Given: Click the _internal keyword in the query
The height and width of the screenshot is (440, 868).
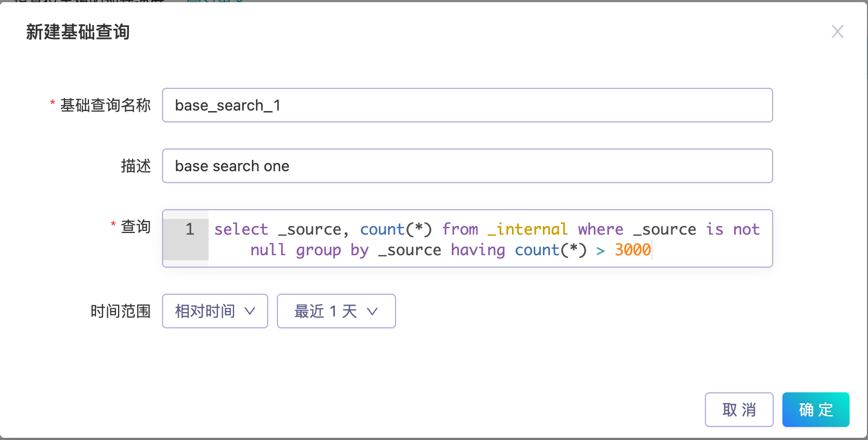Looking at the screenshot, I should (527, 229).
